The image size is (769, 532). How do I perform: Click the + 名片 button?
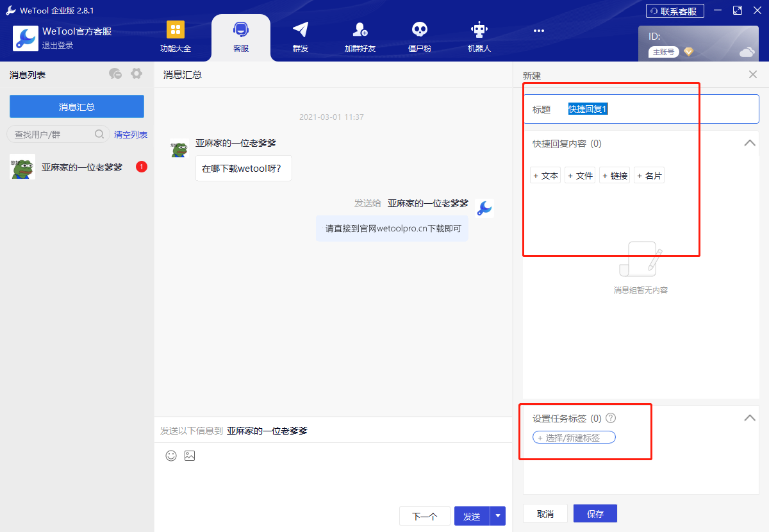tap(649, 176)
